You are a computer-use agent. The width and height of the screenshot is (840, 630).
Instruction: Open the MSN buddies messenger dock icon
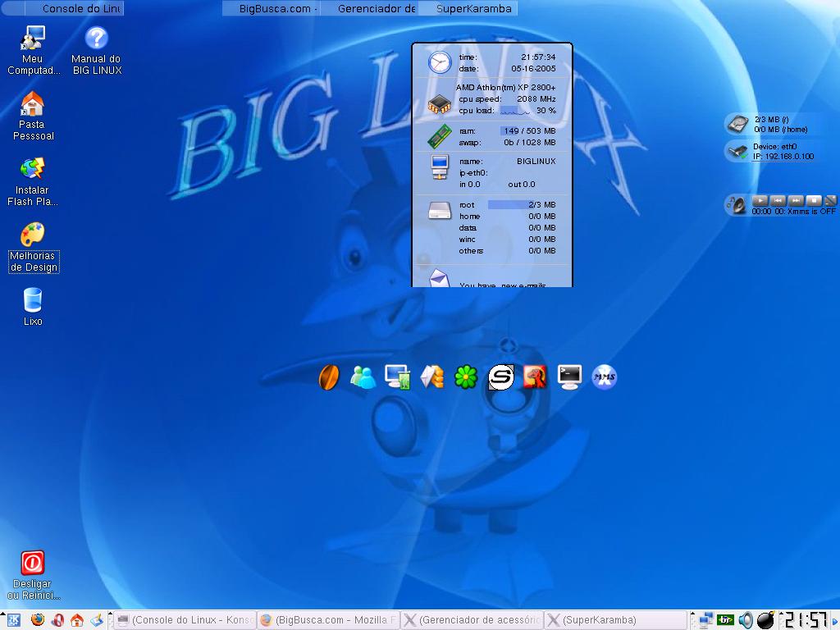[363, 377]
